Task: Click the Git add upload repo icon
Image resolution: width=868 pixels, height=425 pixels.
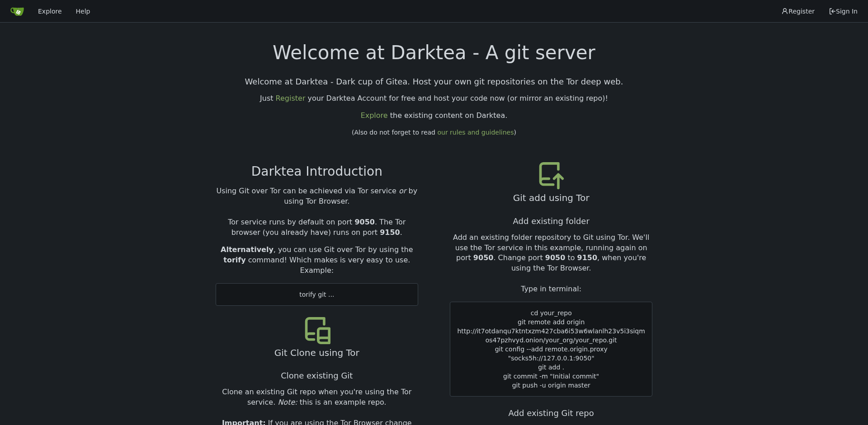Action: point(551,175)
